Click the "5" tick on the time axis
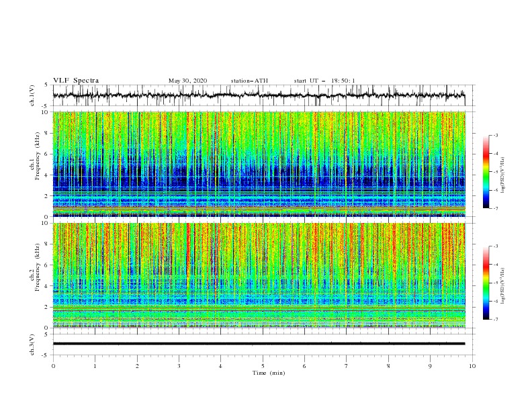 pyautogui.click(x=263, y=366)
